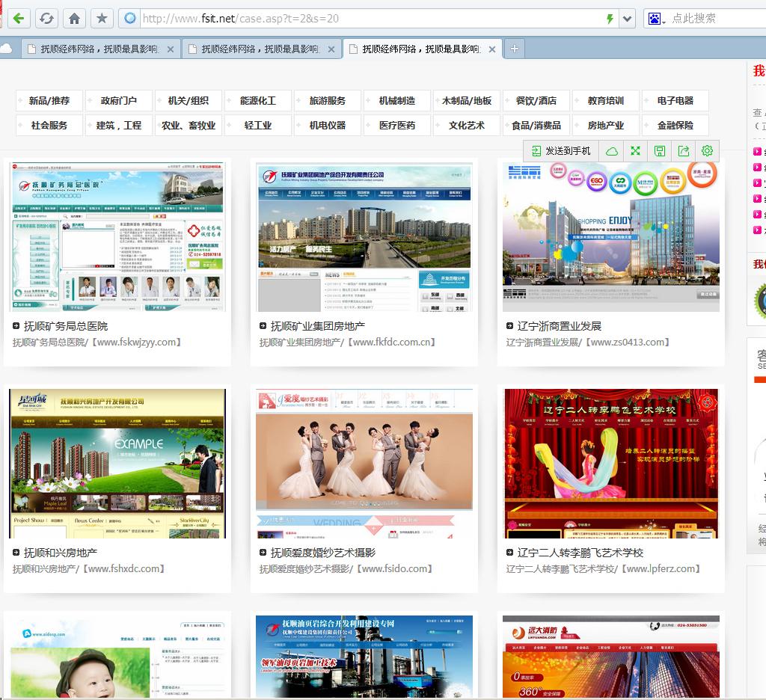
Task: Click the 抚顺矿业集团房地产 title link
Action: point(317,326)
